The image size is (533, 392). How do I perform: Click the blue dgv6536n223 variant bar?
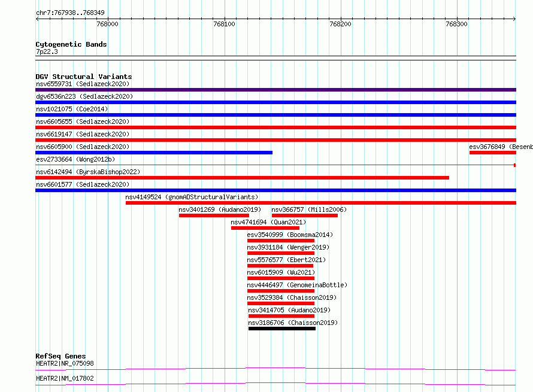[x=275, y=102]
